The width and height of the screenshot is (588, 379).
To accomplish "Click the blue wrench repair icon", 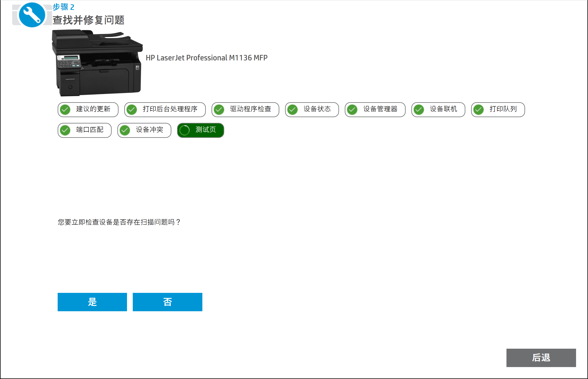I will [32, 15].
